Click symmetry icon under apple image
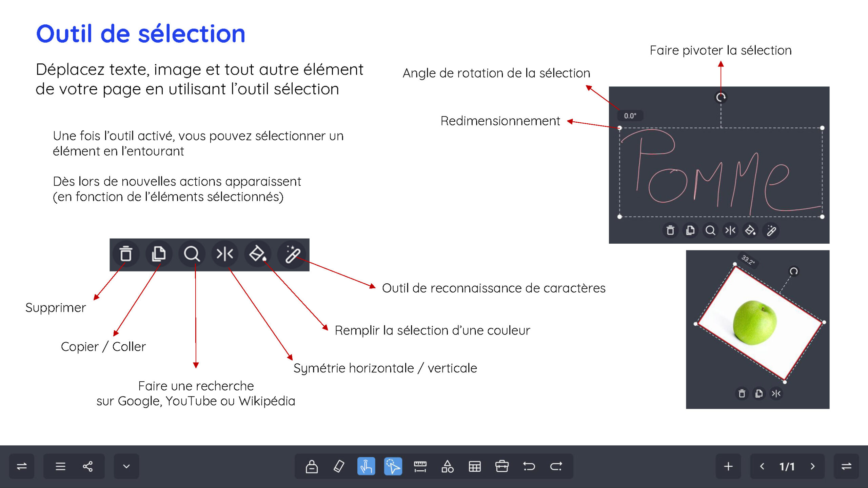This screenshot has height=488, width=868. click(776, 393)
